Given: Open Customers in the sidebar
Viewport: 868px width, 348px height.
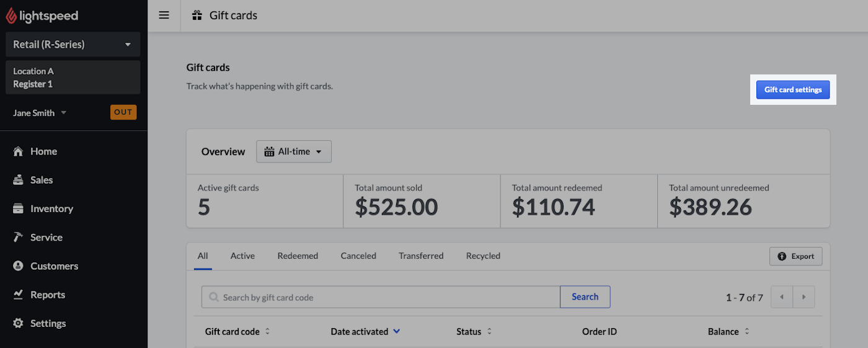Looking at the screenshot, I should tap(54, 266).
